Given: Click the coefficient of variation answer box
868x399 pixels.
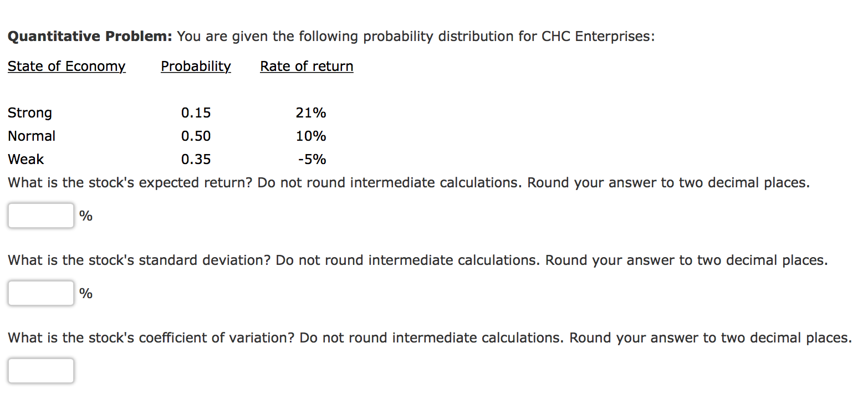Looking at the screenshot, I should pyautogui.click(x=40, y=370).
